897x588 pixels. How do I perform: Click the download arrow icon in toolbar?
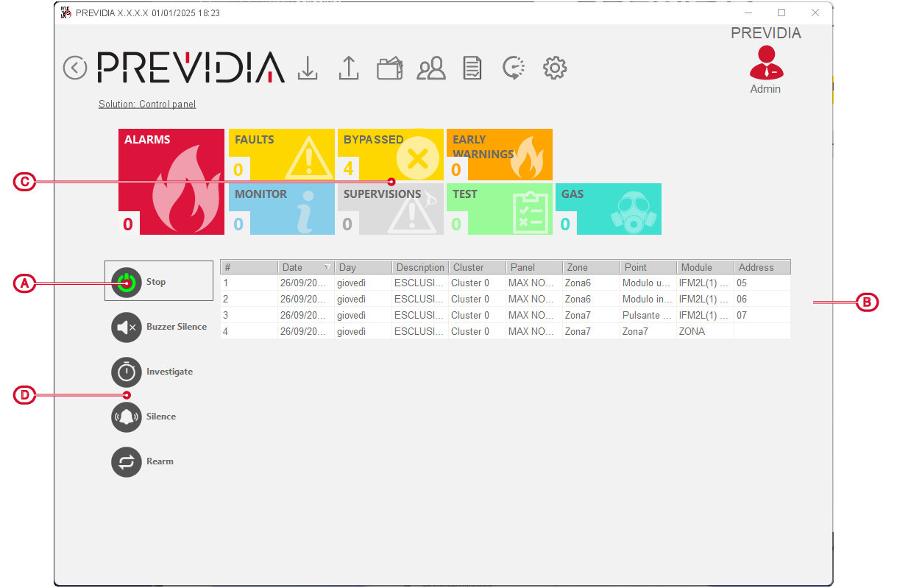[x=308, y=68]
